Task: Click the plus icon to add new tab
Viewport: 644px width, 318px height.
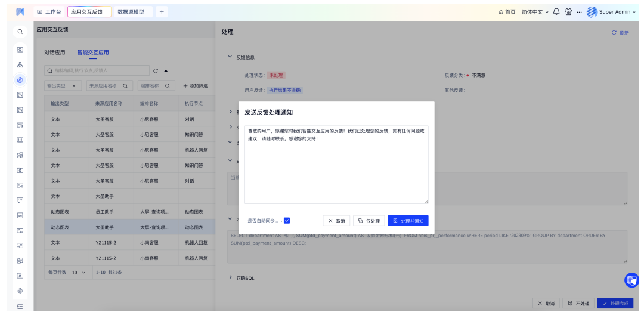Action: [x=162, y=12]
